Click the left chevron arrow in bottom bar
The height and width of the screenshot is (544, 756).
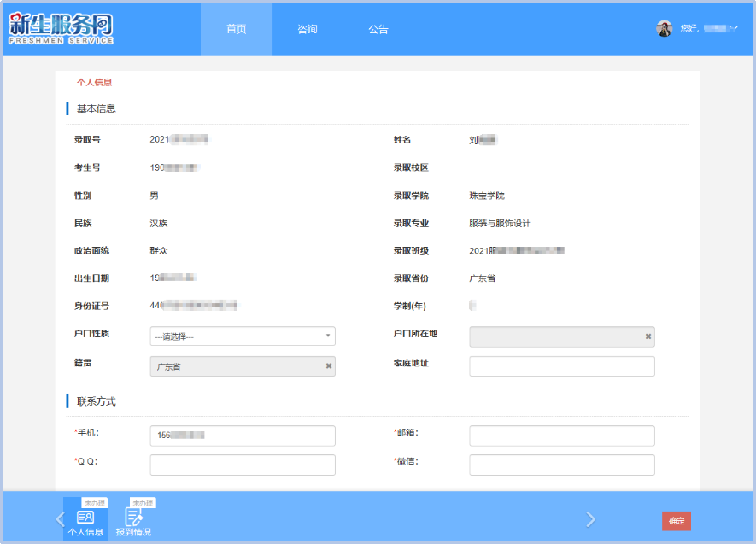[x=60, y=518]
